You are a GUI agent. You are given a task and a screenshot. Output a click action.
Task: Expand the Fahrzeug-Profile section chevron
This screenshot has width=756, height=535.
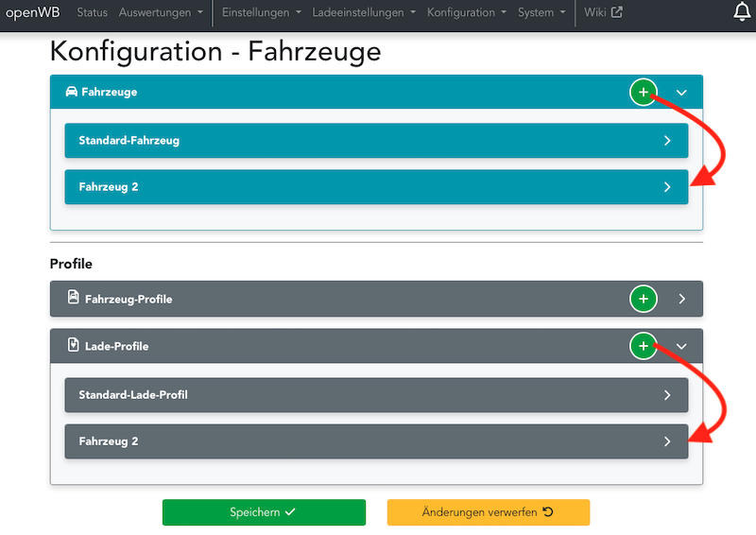pyautogui.click(x=682, y=299)
